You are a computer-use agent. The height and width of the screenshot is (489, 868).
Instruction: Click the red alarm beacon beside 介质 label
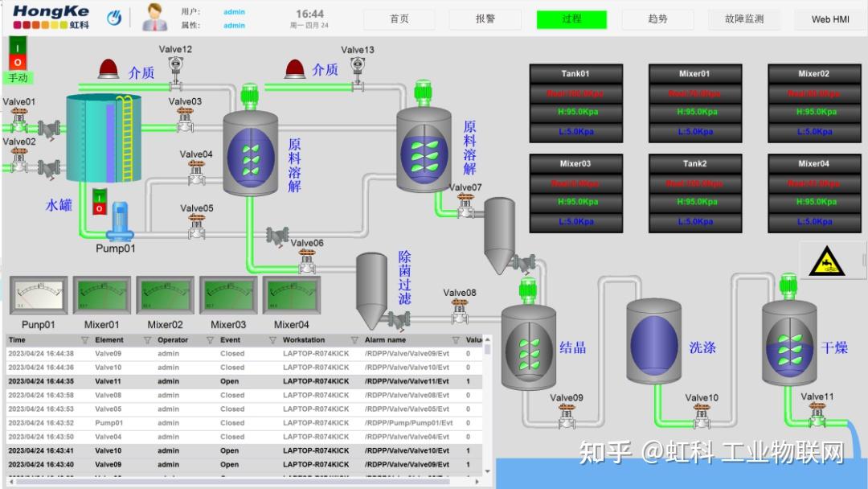108,68
